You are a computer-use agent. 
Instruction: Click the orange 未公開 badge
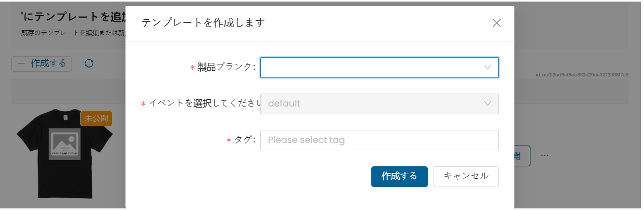pyautogui.click(x=96, y=118)
